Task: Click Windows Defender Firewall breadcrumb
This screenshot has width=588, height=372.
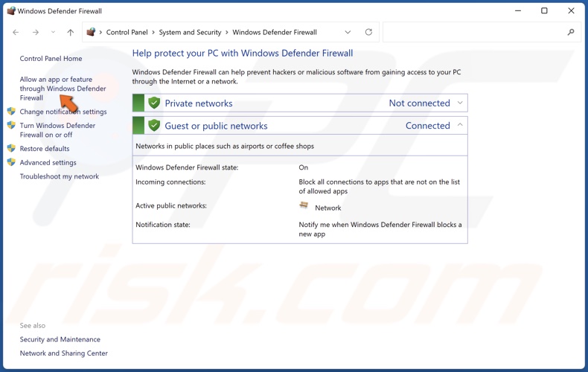Action: [x=275, y=32]
